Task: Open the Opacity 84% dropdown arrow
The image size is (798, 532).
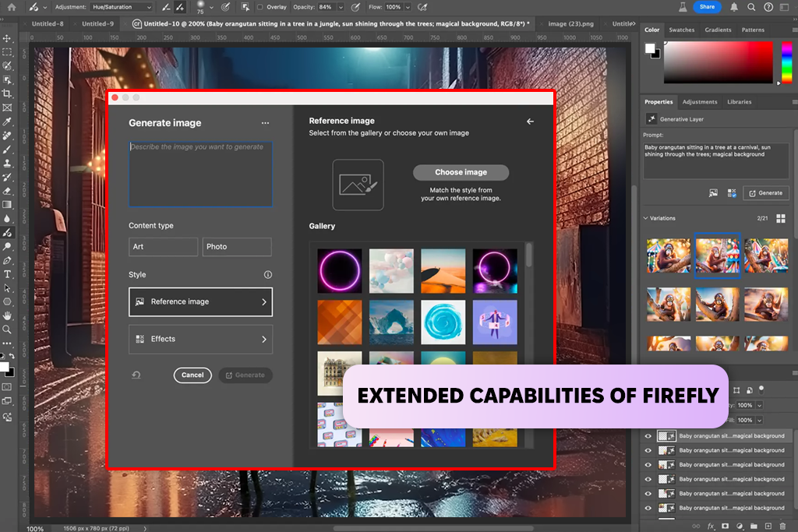Action: 341,7
